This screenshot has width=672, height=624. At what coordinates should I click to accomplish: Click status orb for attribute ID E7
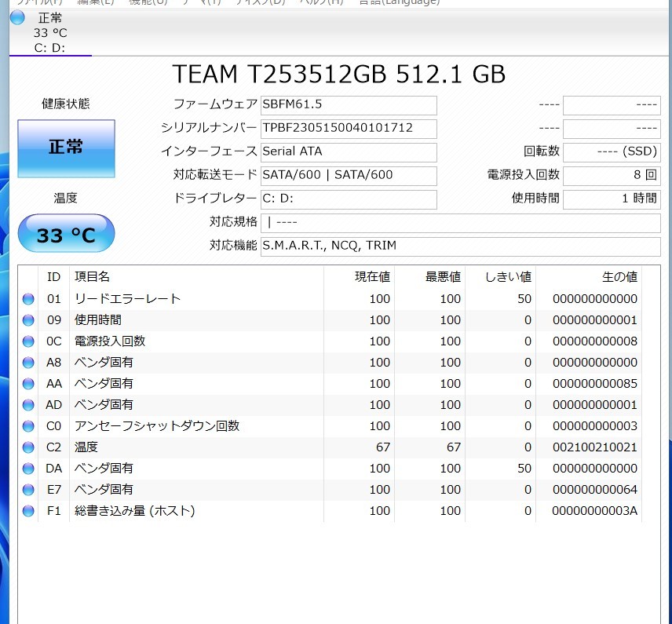[x=29, y=490]
